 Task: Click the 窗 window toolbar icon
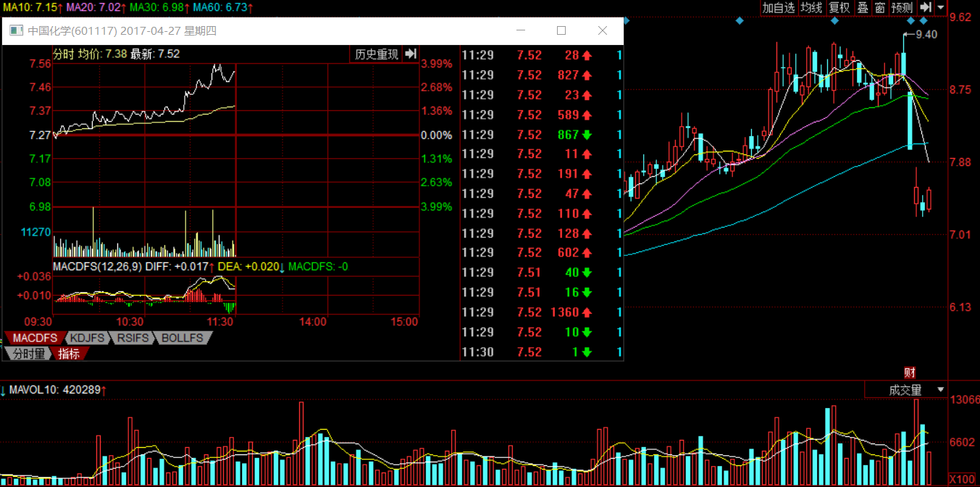coord(879,7)
